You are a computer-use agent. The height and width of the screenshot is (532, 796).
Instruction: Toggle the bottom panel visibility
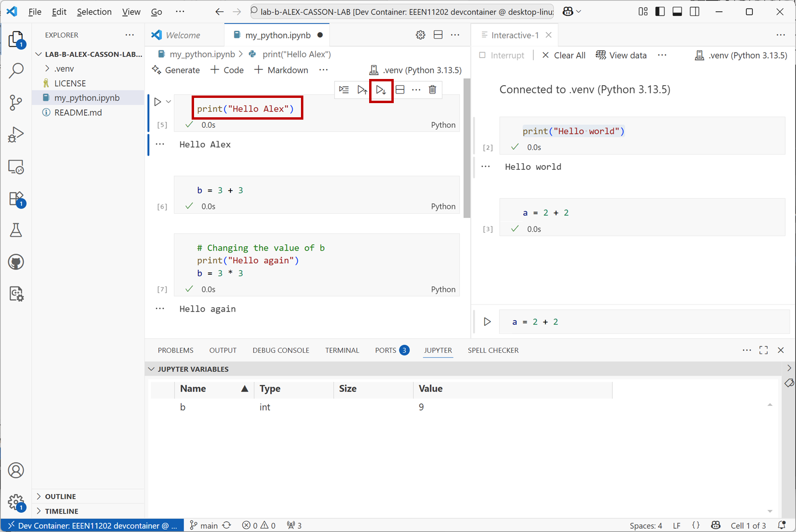tap(677, 12)
